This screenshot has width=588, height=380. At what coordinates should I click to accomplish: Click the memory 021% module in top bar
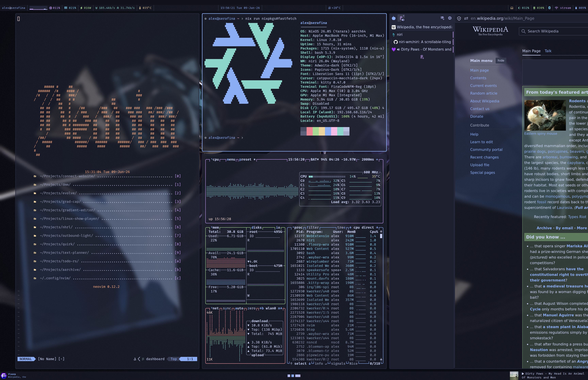(x=70, y=8)
